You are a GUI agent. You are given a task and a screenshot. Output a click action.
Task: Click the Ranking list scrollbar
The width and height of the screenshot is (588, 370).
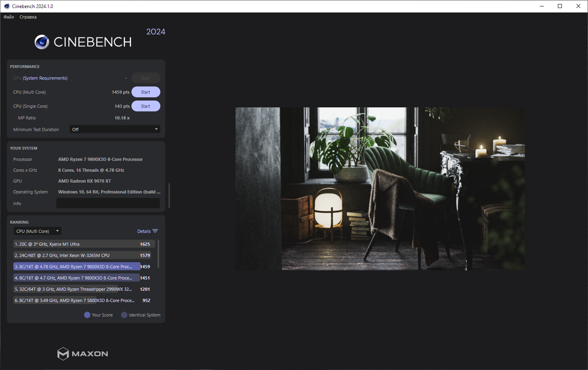158,254
